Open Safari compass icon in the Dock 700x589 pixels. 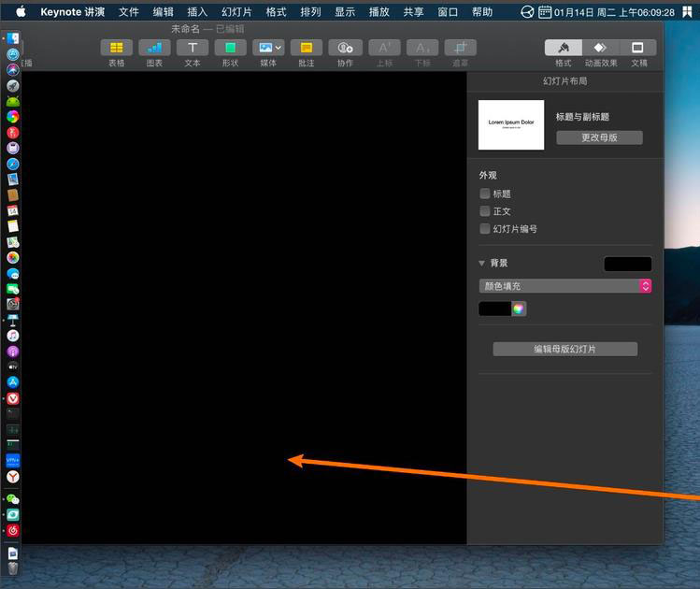(x=13, y=164)
